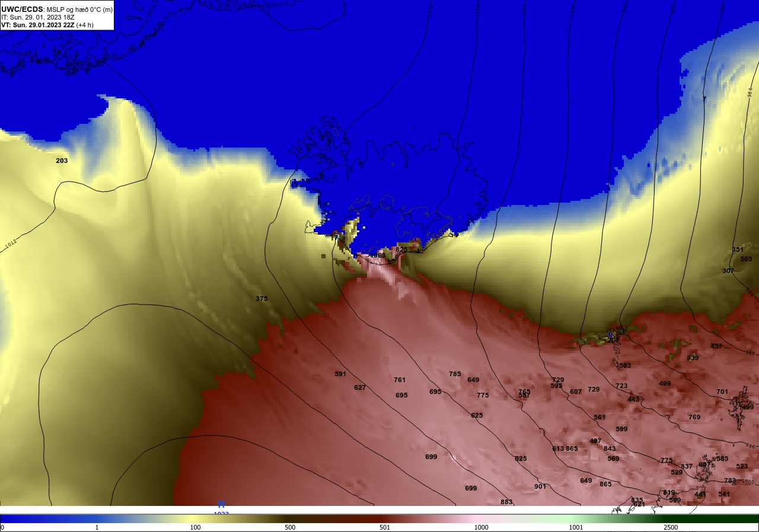Click the map value 375
This screenshot has height=532, width=759.
pos(261,299)
